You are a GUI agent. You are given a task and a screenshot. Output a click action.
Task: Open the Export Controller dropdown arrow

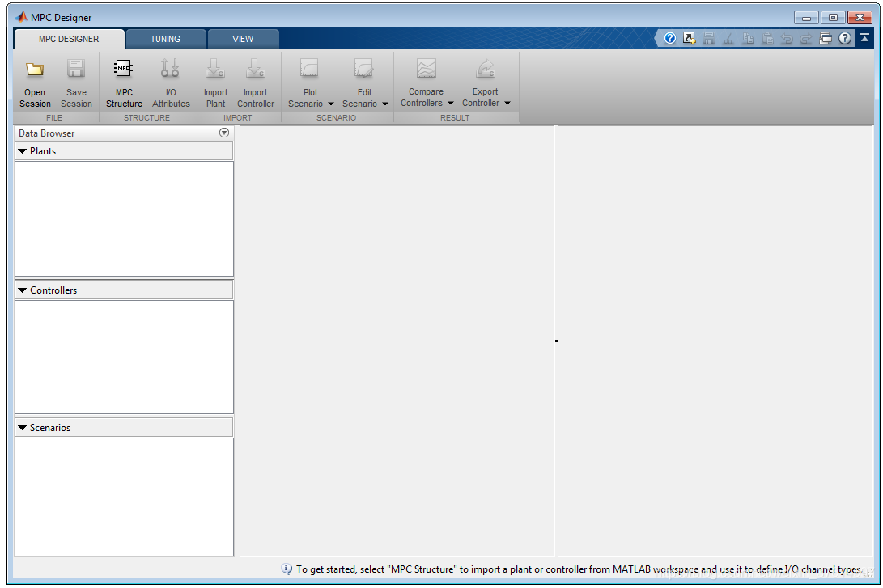pos(507,103)
